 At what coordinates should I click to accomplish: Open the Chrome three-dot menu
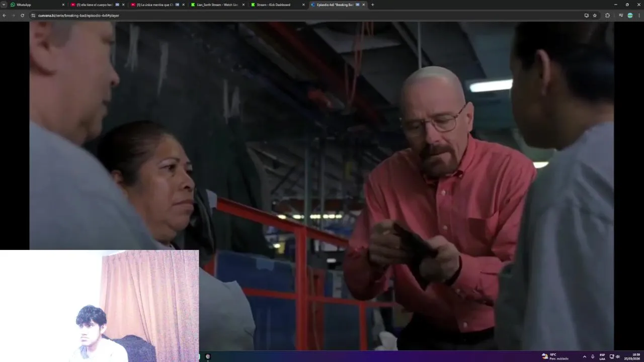pyautogui.click(x=639, y=16)
